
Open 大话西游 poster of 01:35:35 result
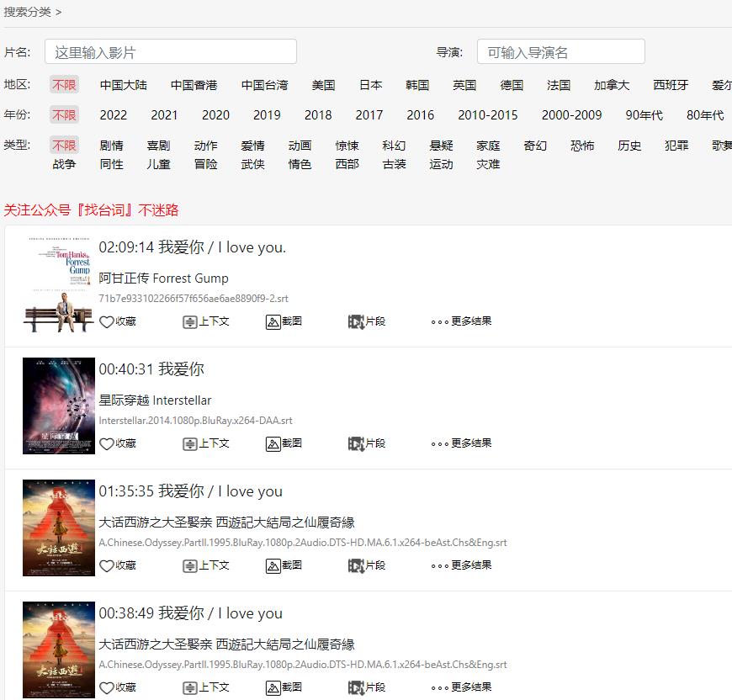click(59, 528)
